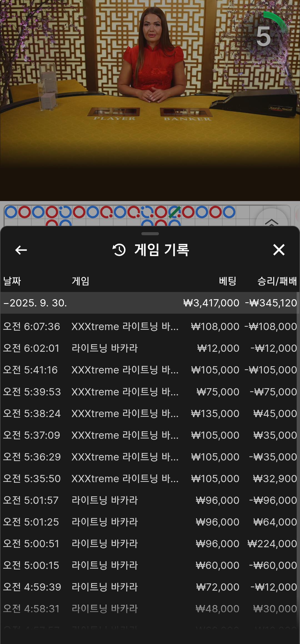This screenshot has width=300, height=644.
Task: Click the green-slashed tie marker in roadmap
Action: coord(174,212)
